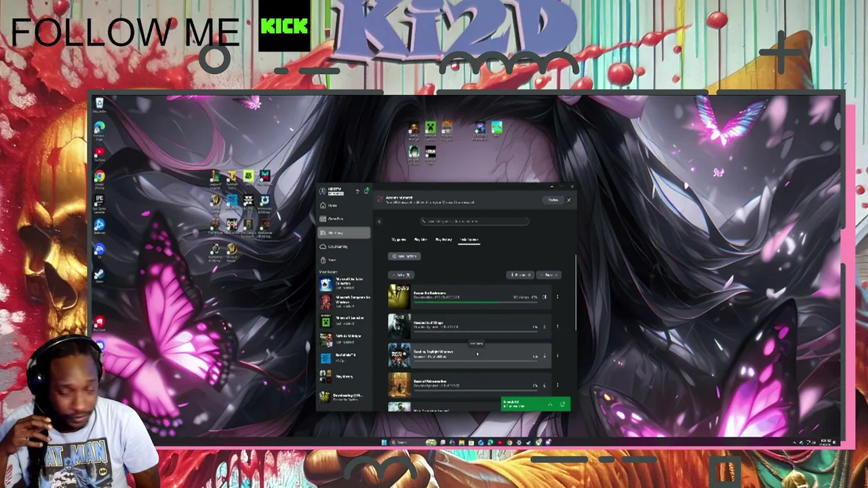Select My Library in the Xbox sidebar
This screenshot has height=488, width=868.
coord(344,232)
